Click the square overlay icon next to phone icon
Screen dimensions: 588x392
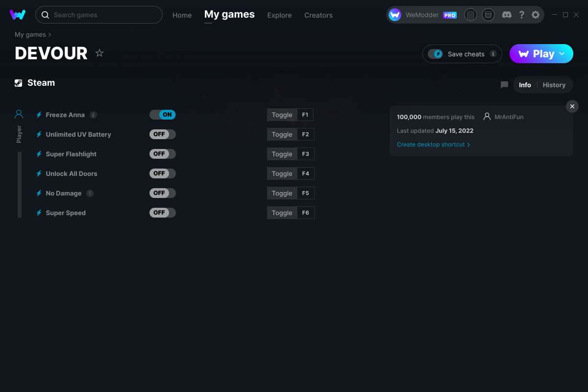pos(488,15)
